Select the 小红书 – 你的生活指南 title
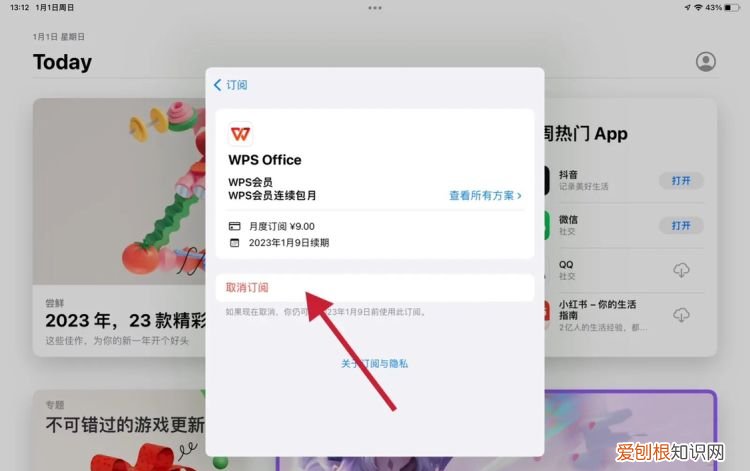 pyautogui.click(x=597, y=310)
